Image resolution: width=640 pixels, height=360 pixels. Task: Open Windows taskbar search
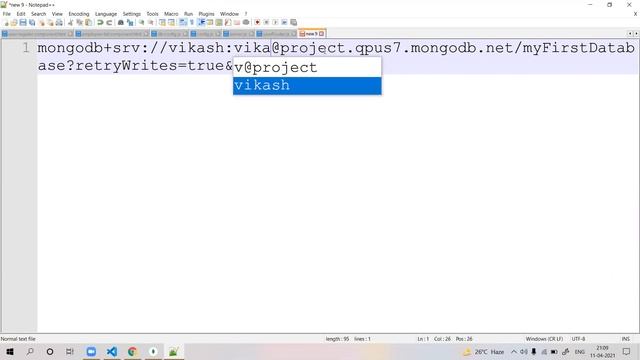point(30,351)
